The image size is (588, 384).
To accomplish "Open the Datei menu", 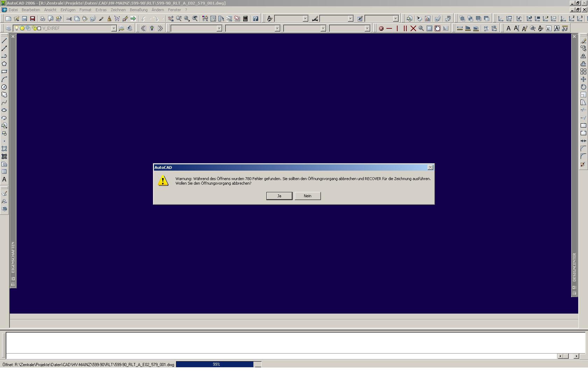I will tap(13, 10).
